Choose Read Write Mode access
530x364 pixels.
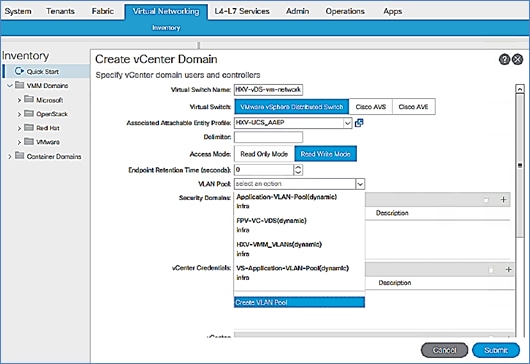point(326,154)
